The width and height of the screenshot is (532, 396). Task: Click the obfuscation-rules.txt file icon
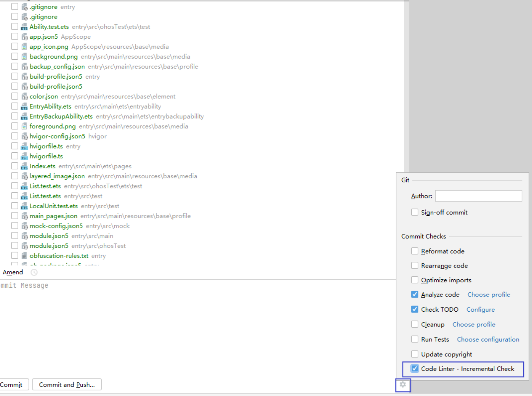click(x=24, y=256)
